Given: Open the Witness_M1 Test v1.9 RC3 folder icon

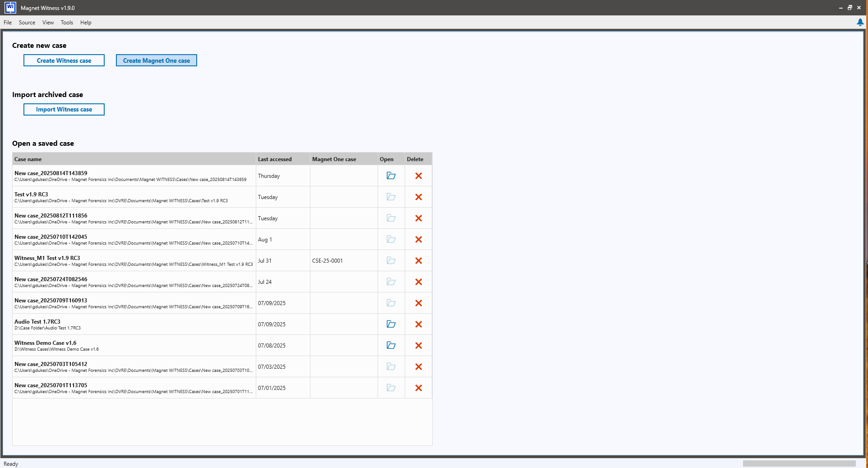Looking at the screenshot, I should pyautogui.click(x=391, y=260).
